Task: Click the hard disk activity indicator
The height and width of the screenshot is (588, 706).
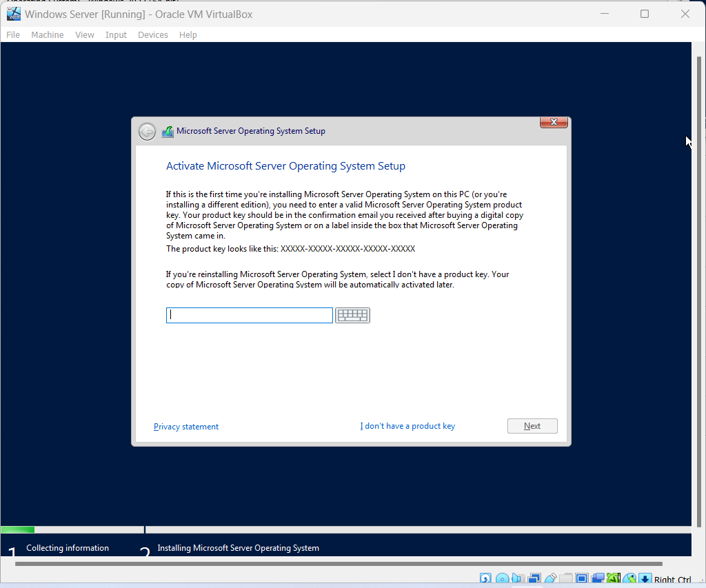Action: (x=485, y=578)
